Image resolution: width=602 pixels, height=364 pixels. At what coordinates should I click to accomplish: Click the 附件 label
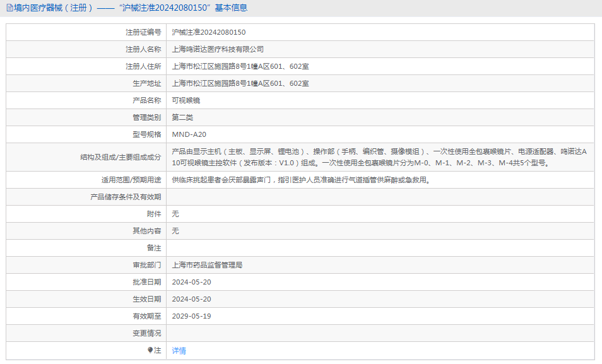[x=154, y=214]
